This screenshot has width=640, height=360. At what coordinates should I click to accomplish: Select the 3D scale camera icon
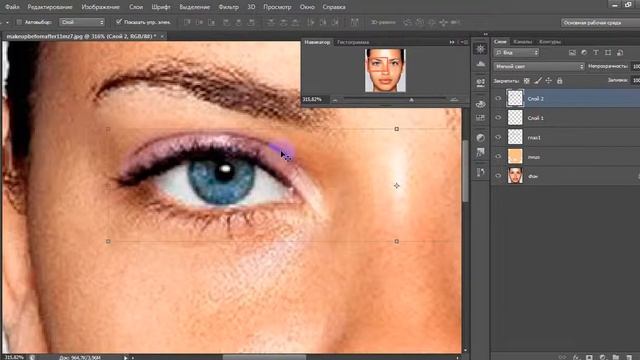pos(456,22)
